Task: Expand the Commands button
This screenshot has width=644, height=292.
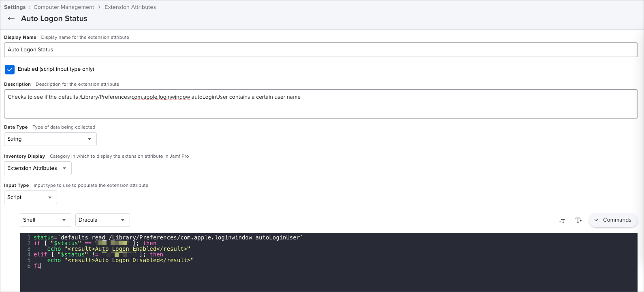Action: click(x=613, y=220)
